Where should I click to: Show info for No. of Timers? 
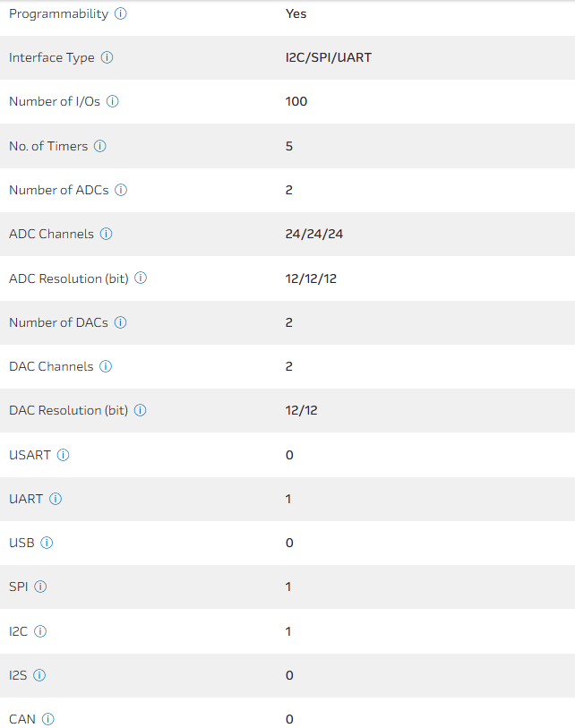click(100, 146)
